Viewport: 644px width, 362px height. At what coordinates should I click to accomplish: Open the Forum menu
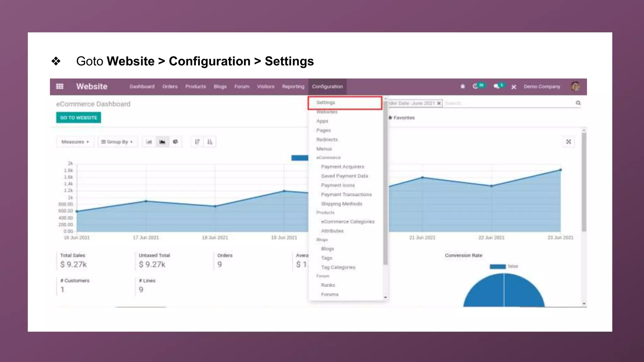tap(242, 86)
